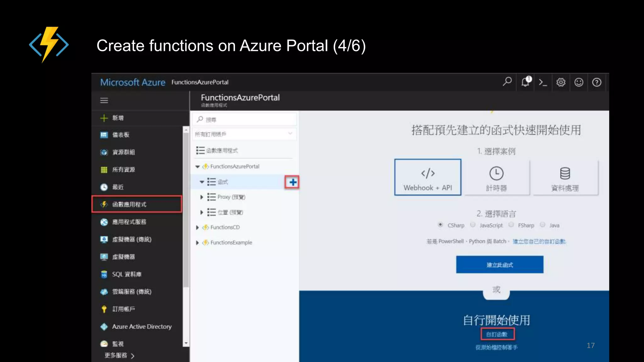Expand the FunctionsExample app node
644x362 pixels.
tap(197, 243)
